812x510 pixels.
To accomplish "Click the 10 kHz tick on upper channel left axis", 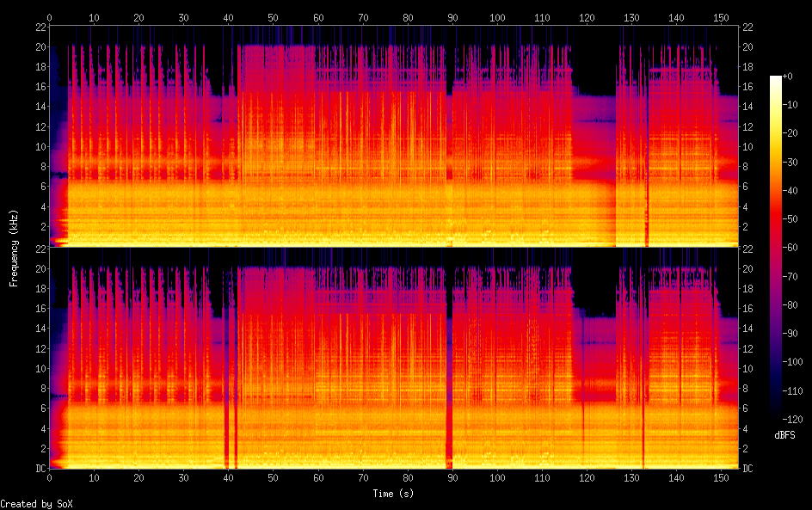I will click(x=39, y=146).
